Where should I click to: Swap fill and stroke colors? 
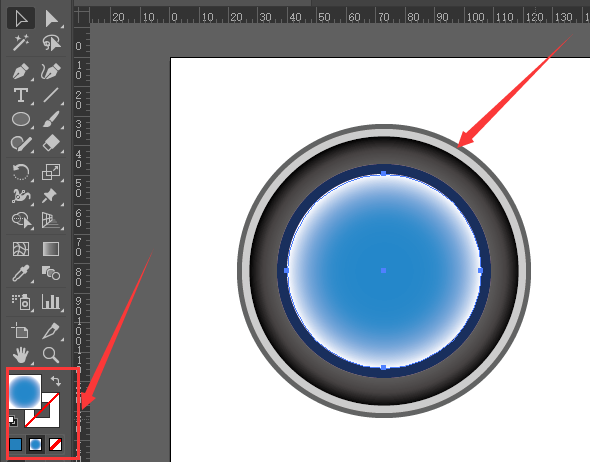click(x=56, y=381)
